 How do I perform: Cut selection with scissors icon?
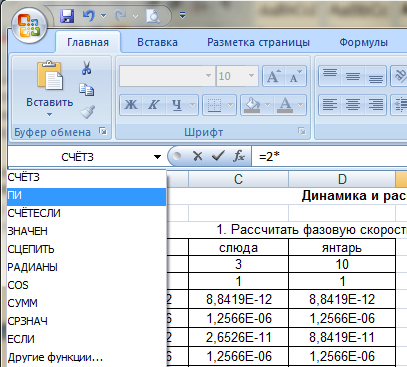tap(87, 68)
